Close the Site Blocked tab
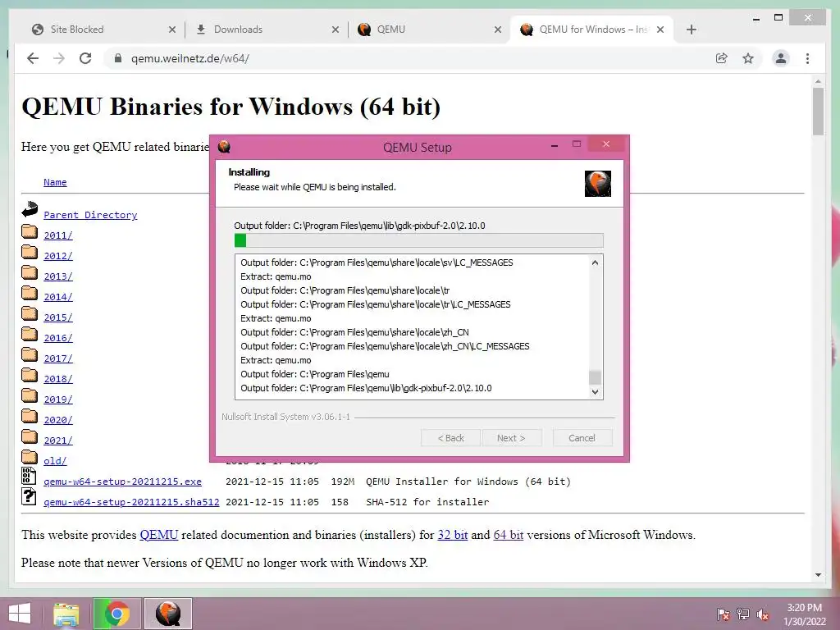Viewport: 840px width, 630px height. pos(172,30)
